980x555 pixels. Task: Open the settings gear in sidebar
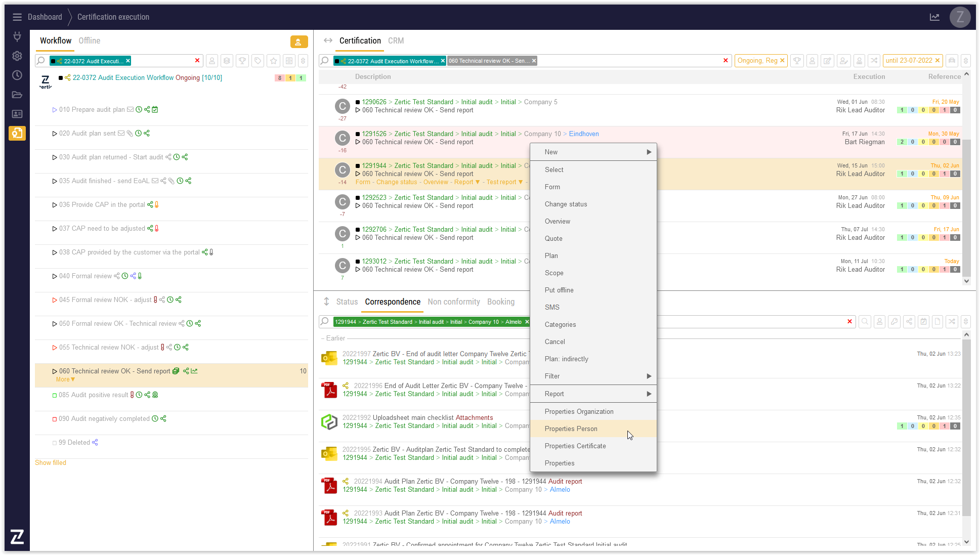pyautogui.click(x=17, y=56)
